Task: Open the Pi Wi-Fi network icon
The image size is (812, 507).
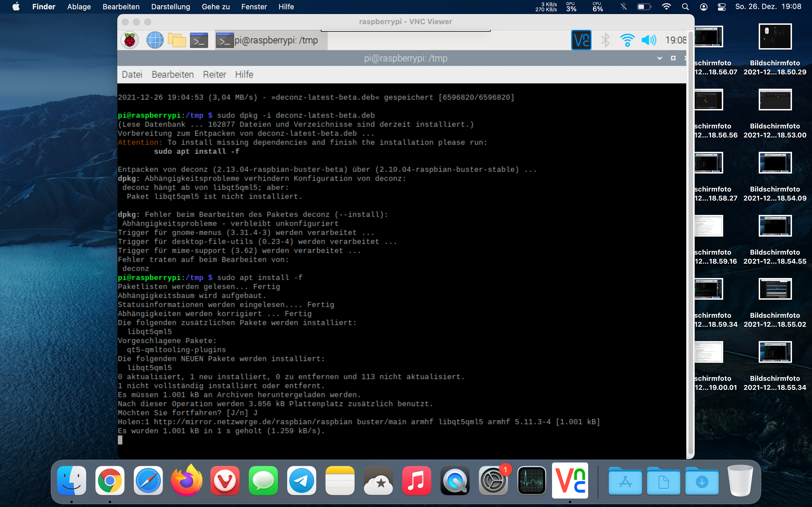Action: pyautogui.click(x=627, y=40)
